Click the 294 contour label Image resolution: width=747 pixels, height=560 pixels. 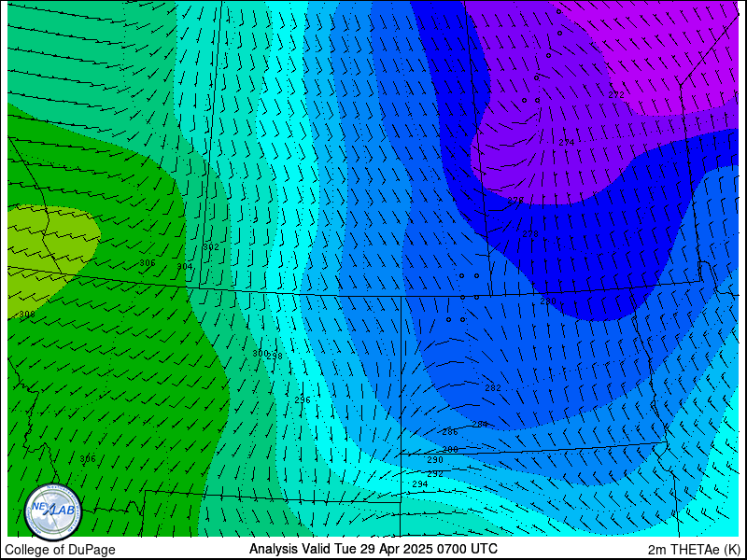(x=419, y=483)
